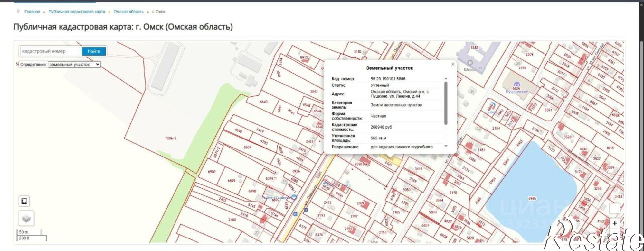Image resolution: width=644 pixels, height=251 pixels.
Task: Close the Земельный участок popup
Action: (453, 64)
